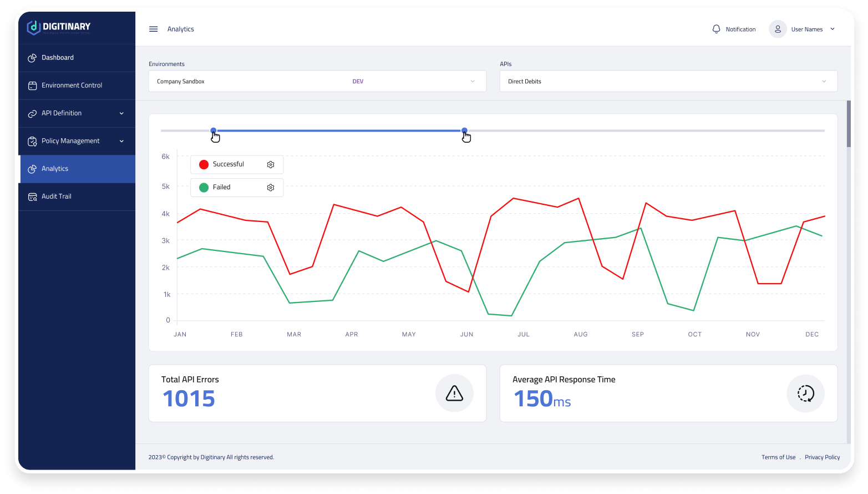The width and height of the screenshot is (868, 494).
Task: Expand Policy Management submenu chevron
Action: (x=121, y=142)
